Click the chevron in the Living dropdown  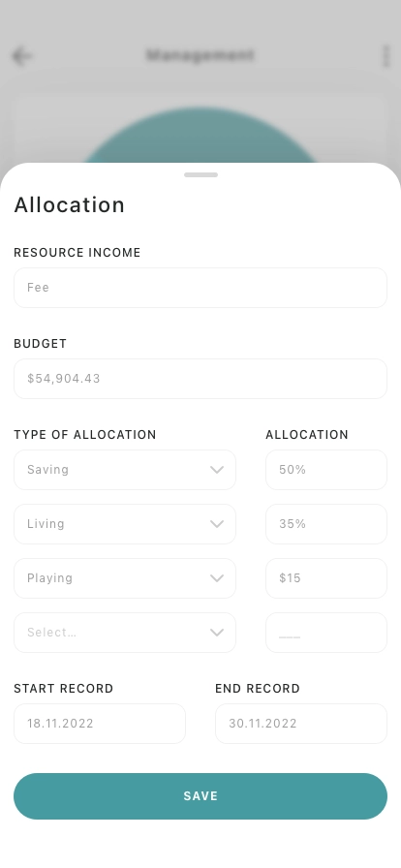tap(217, 524)
